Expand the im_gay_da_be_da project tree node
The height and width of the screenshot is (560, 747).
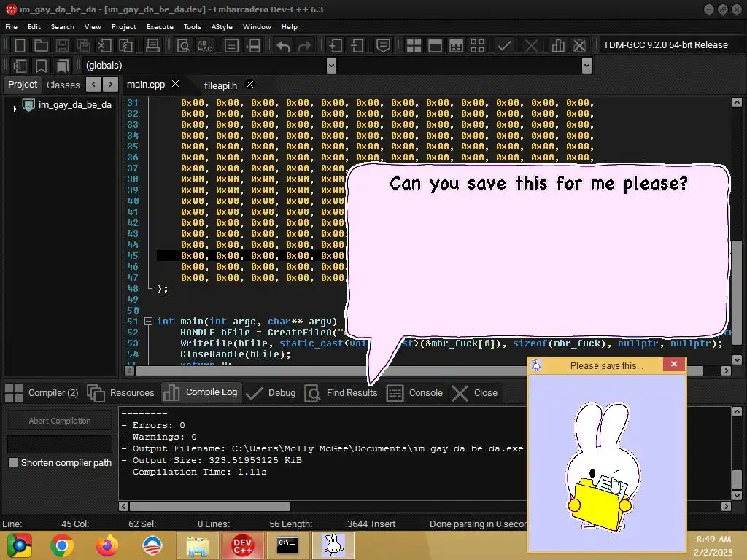click(x=15, y=109)
